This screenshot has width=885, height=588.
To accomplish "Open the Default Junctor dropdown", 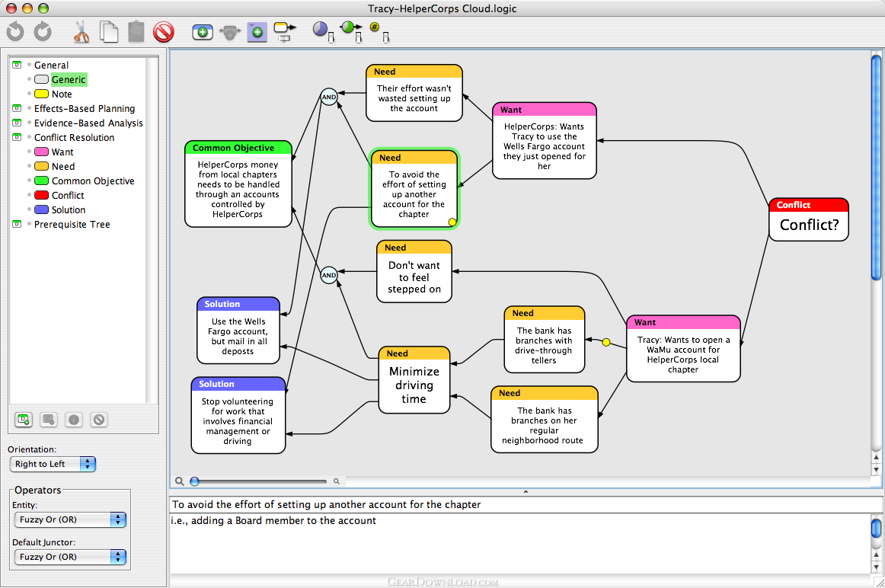I will click(70, 557).
